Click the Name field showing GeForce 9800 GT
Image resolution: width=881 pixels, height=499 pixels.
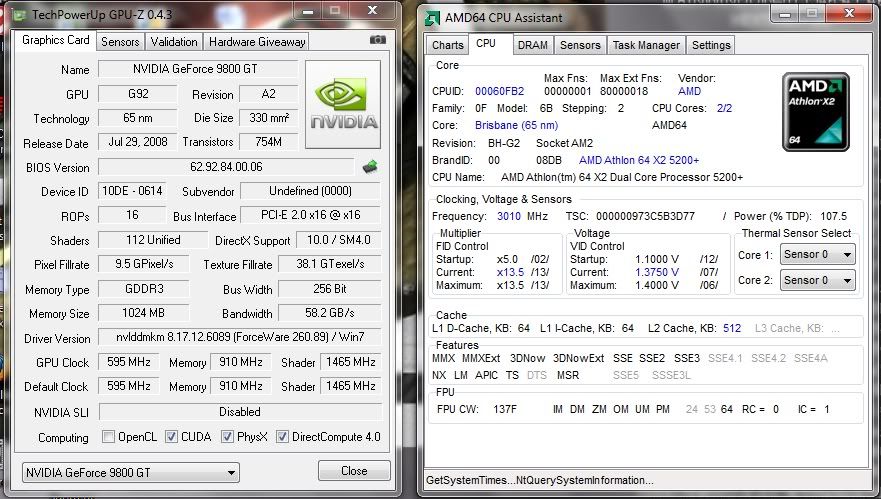click(198, 69)
